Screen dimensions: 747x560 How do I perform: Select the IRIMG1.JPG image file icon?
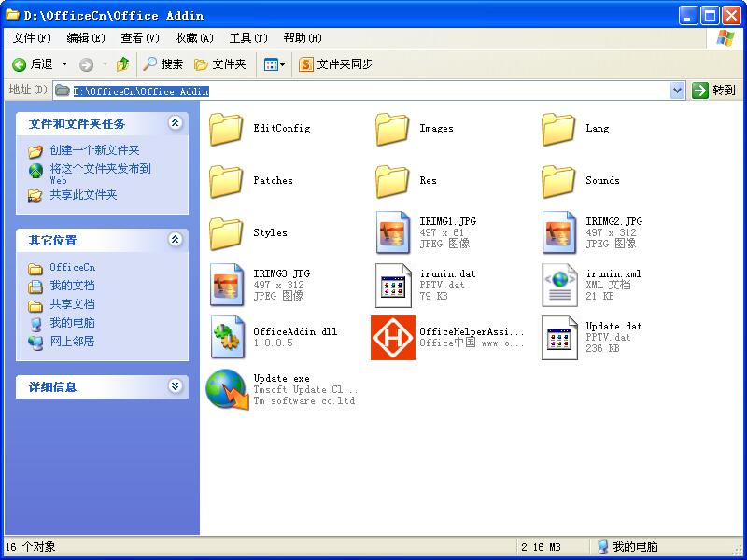tap(392, 232)
